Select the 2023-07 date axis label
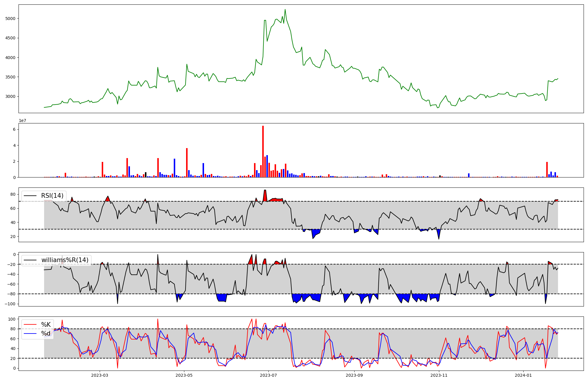This screenshot has height=382, width=588. (268, 375)
